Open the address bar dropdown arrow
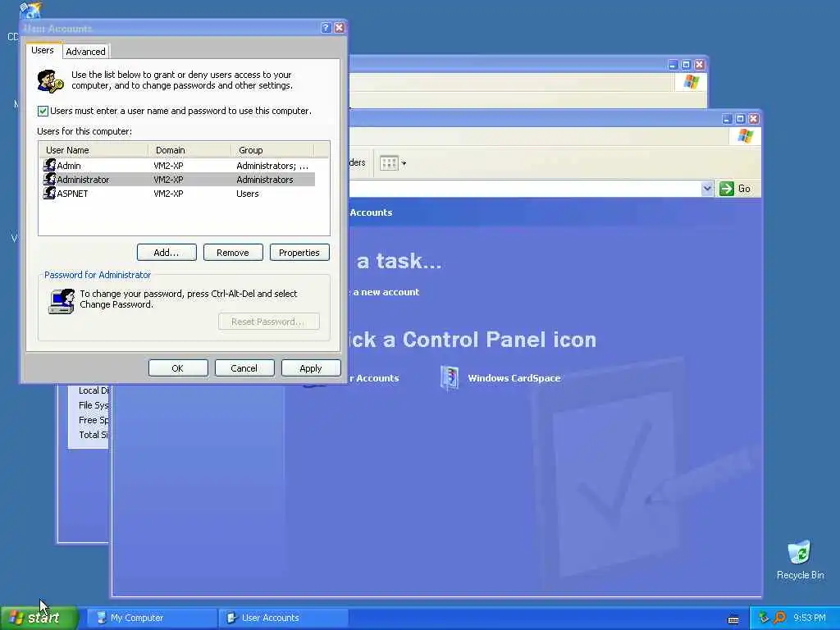Screen dimensions: 840x630 tap(707, 189)
